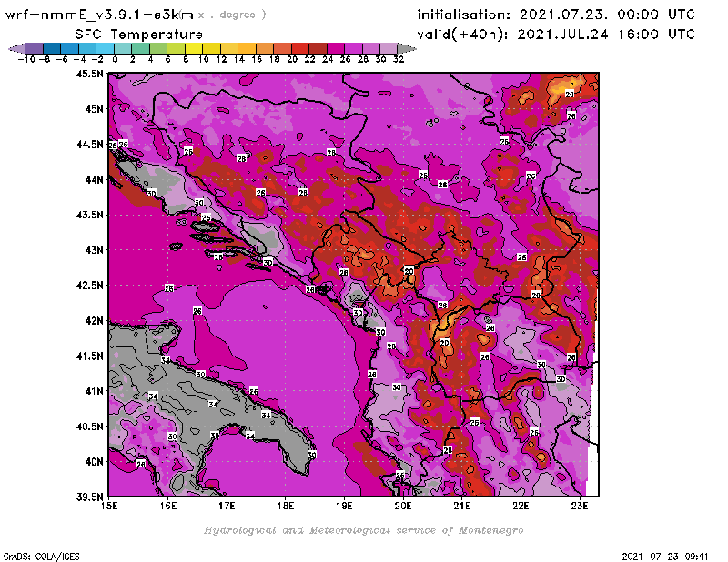728x562 pixels.
Task: Select the '42.5N' latitude axis label
Action: pyautogui.click(x=89, y=286)
